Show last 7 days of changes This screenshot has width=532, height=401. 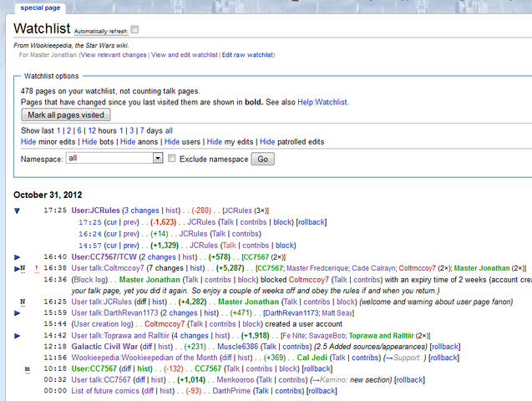click(142, 130)
